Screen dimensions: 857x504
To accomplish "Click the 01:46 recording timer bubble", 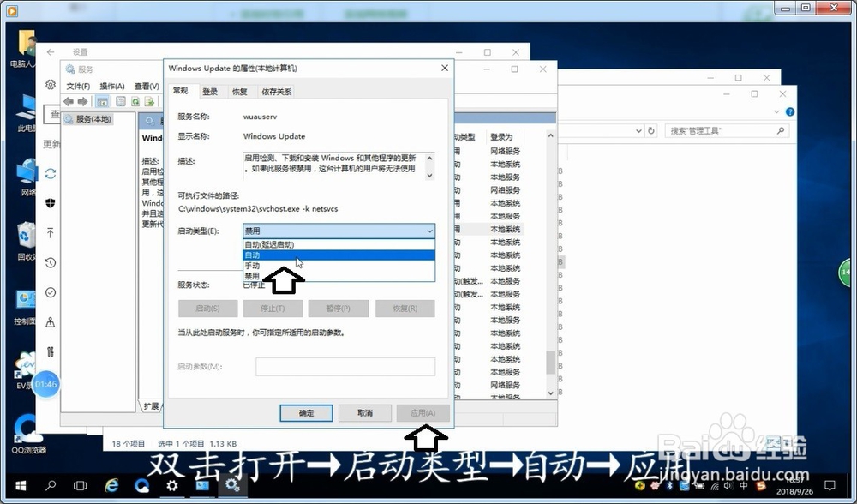I will click(x=46, y=384).
